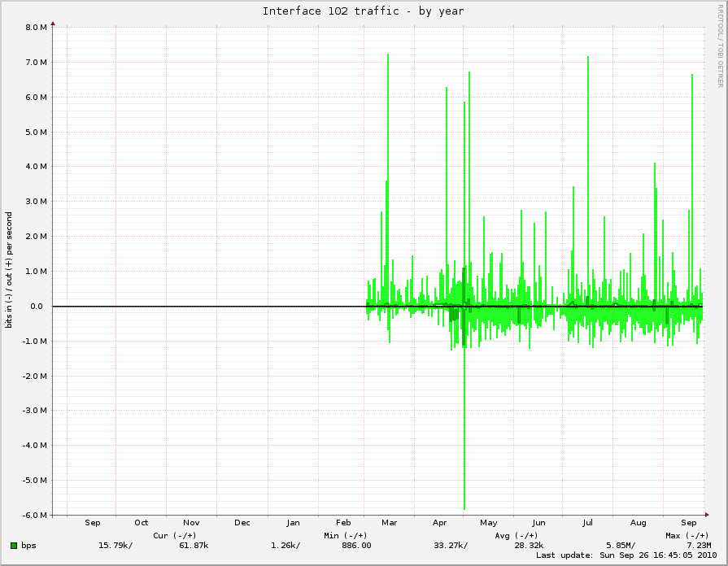Click the current outbound value "61.87k"
This screenshot has width=728, height=566.
pos(194,546)
